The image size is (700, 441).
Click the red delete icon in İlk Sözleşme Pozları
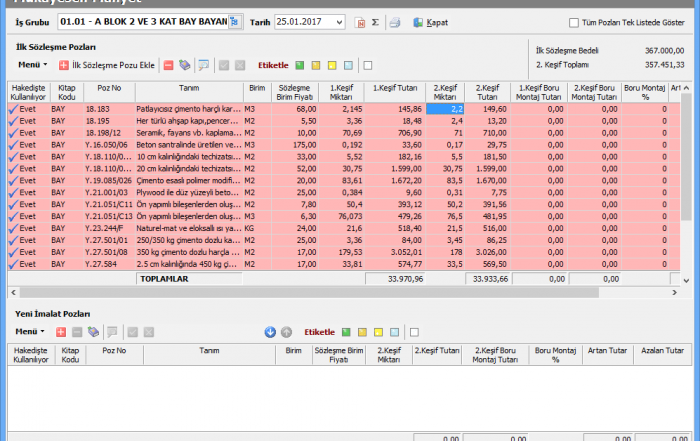[168, 65]
